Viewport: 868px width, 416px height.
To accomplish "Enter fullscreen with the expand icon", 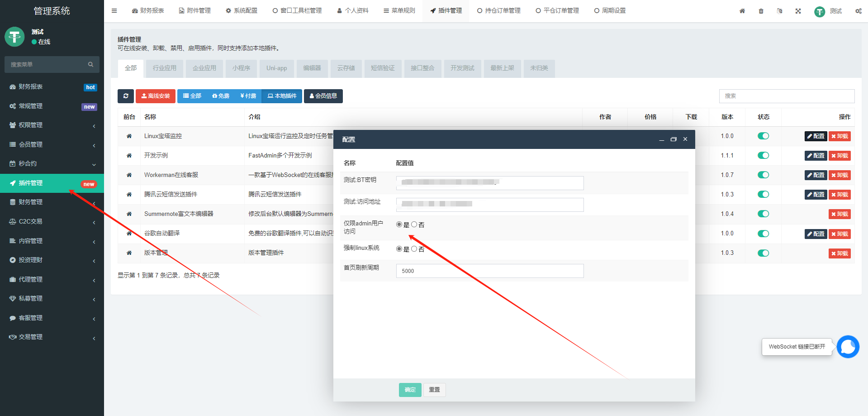I will pyautogui.click(x=798, y=11).
